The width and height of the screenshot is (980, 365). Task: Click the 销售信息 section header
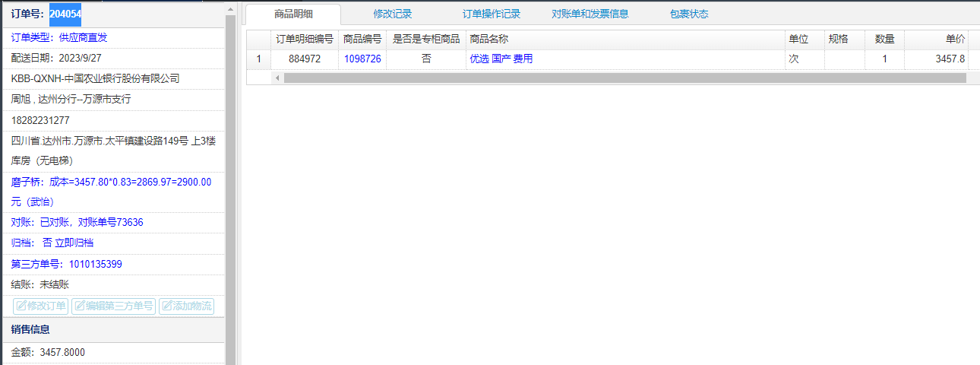pos(112,329)
